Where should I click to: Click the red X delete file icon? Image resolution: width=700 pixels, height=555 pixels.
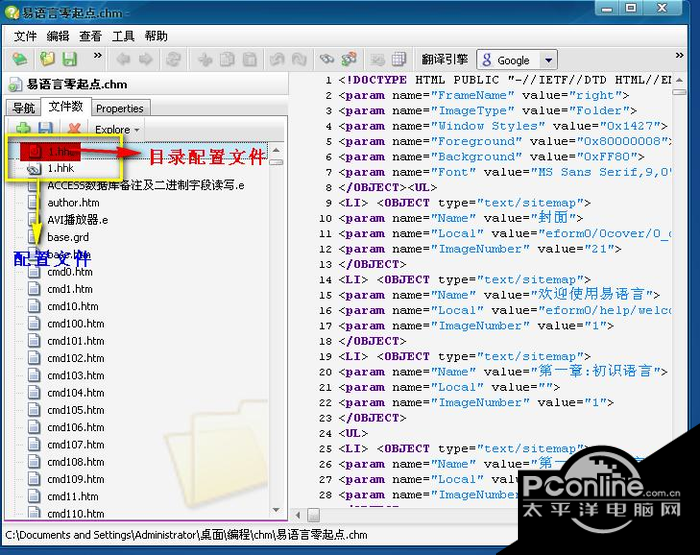tap(73, 129)
